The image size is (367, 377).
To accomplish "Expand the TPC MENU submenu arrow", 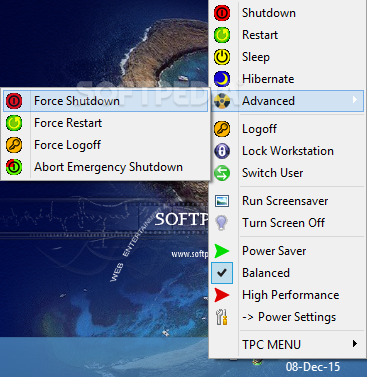I will (355, 344).
